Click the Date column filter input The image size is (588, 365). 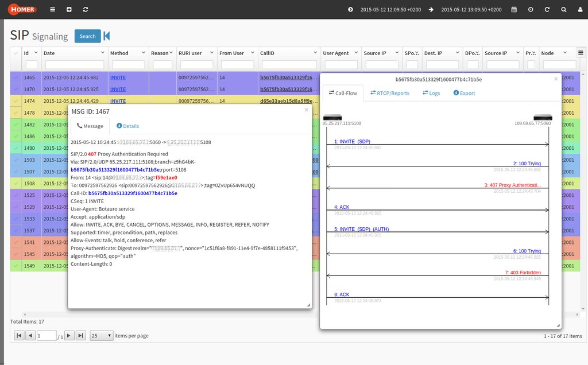click(74, 65)
